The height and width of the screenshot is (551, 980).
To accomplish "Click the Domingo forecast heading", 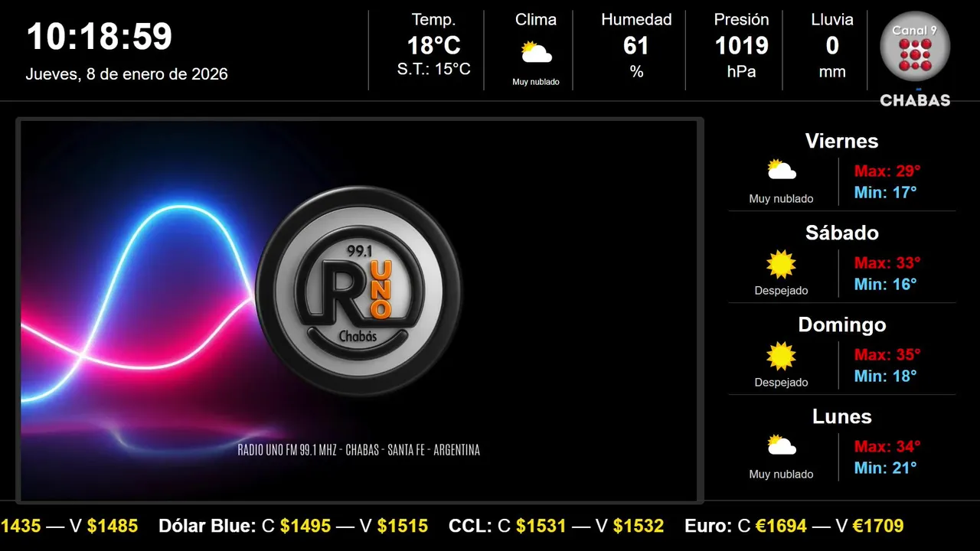I will (842, 324).
